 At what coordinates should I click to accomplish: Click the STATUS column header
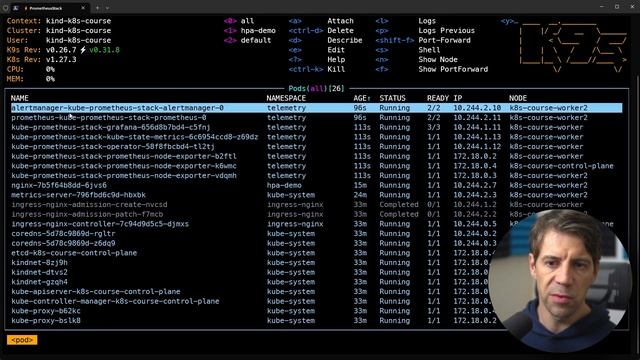click(x=392, y=98)
